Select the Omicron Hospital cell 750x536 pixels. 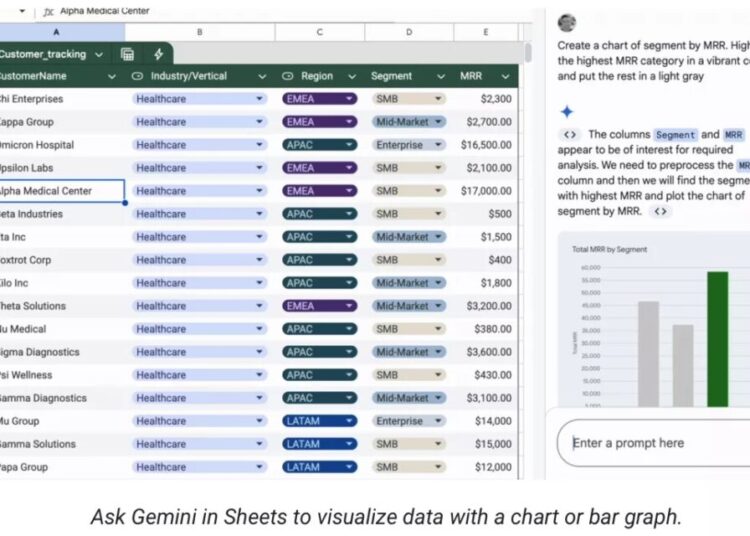tap(62, 145)
